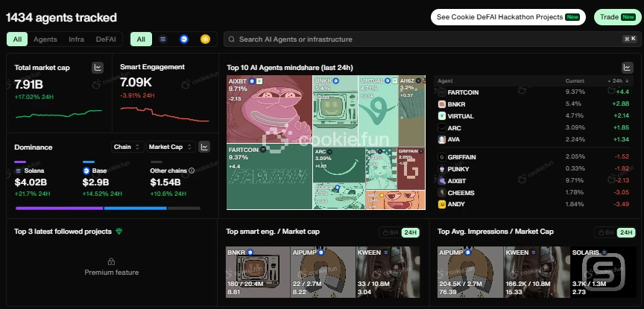
Task: Sort table by the 24h column header
Action: tap(619, 80)
